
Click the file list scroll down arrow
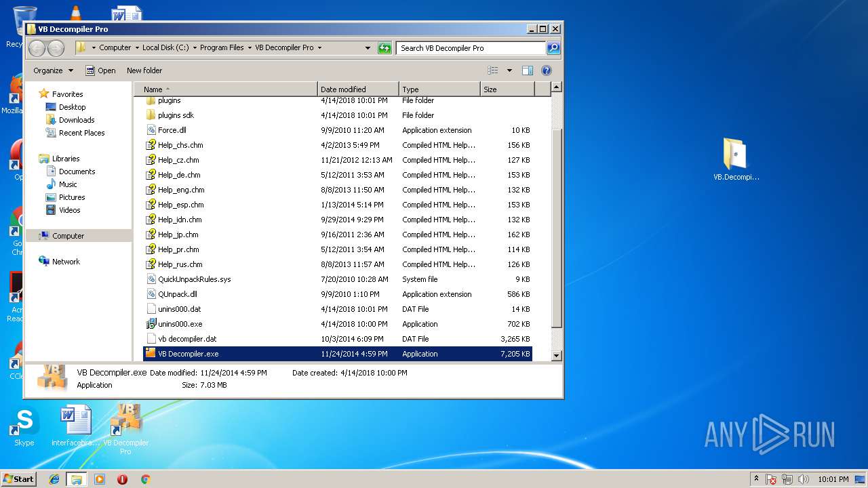click(556, 355)
